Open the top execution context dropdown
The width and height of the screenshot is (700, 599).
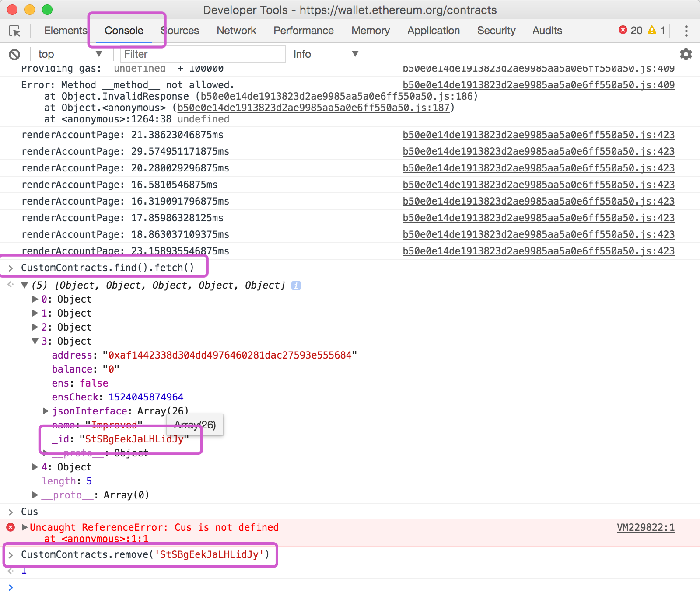(70, 54)
